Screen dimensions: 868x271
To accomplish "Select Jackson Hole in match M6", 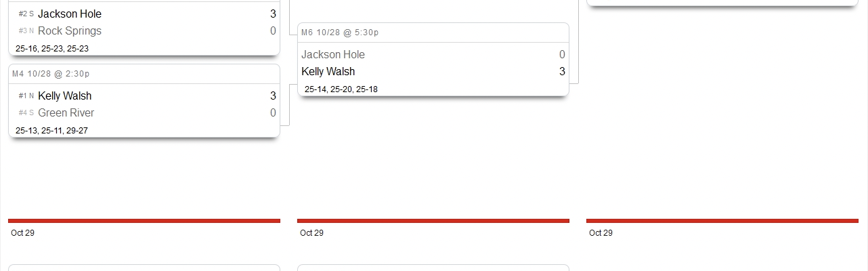I will click(x=333, y=54).
